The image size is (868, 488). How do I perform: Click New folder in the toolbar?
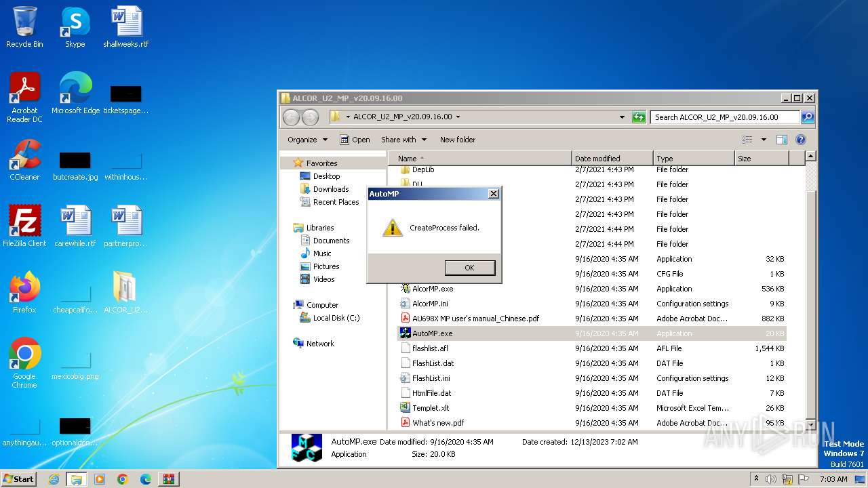[458, 140]
